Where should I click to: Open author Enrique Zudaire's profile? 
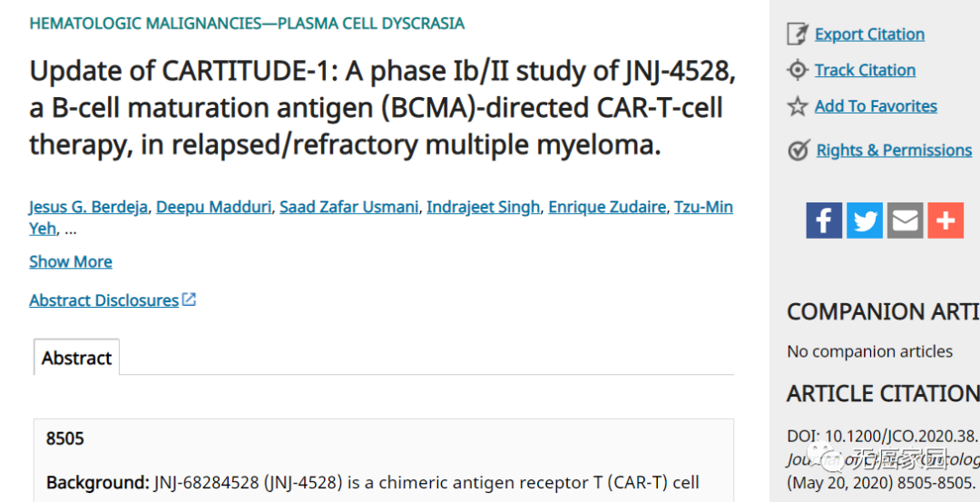pyautogui.click(x=608, y=207)
